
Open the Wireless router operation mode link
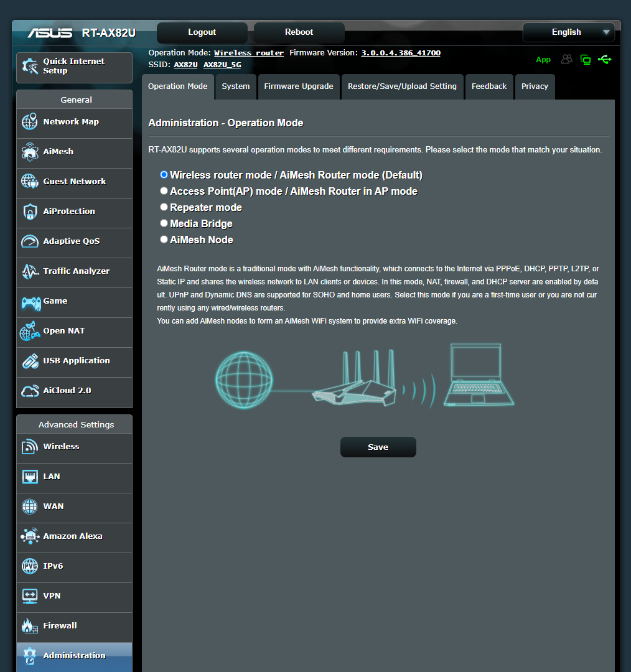[x=249, y=53]
